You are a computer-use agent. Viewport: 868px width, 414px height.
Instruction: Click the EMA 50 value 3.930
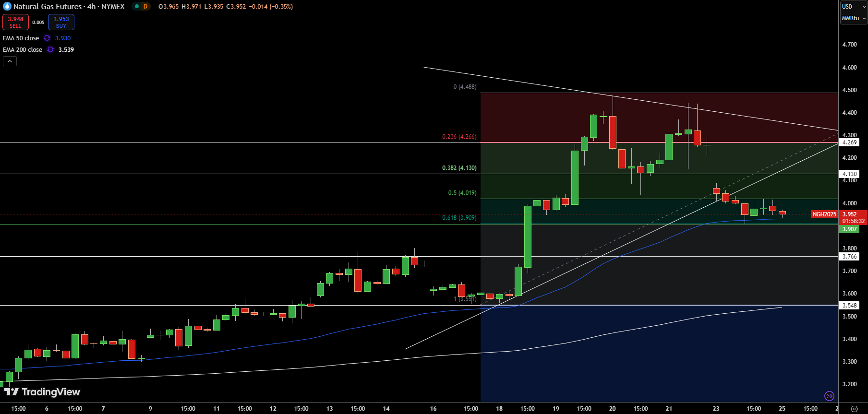[63, 38]
